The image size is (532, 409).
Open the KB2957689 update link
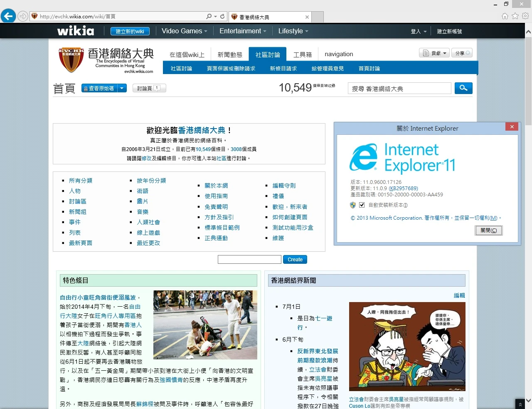click(404, 188)
